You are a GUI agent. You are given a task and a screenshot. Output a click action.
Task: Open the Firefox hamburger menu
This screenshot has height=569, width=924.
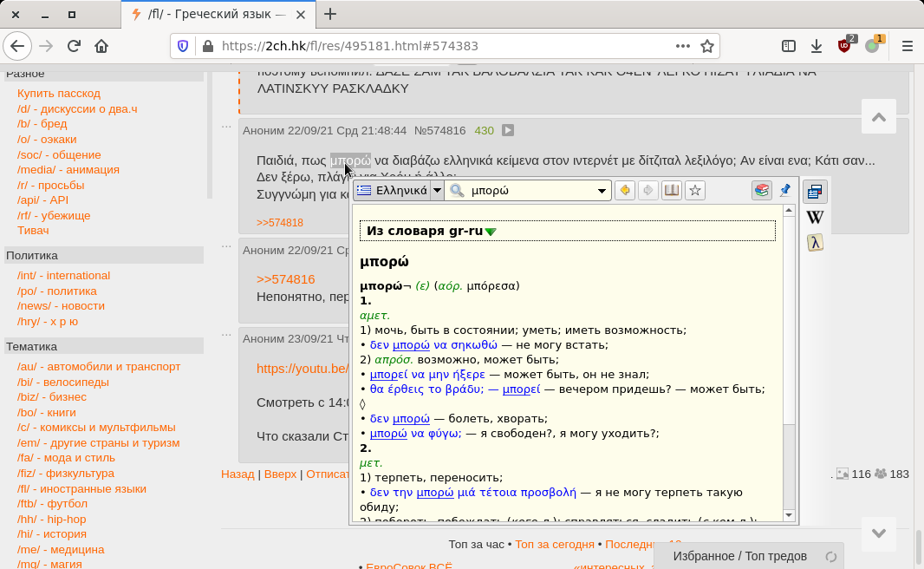[907, 46]
